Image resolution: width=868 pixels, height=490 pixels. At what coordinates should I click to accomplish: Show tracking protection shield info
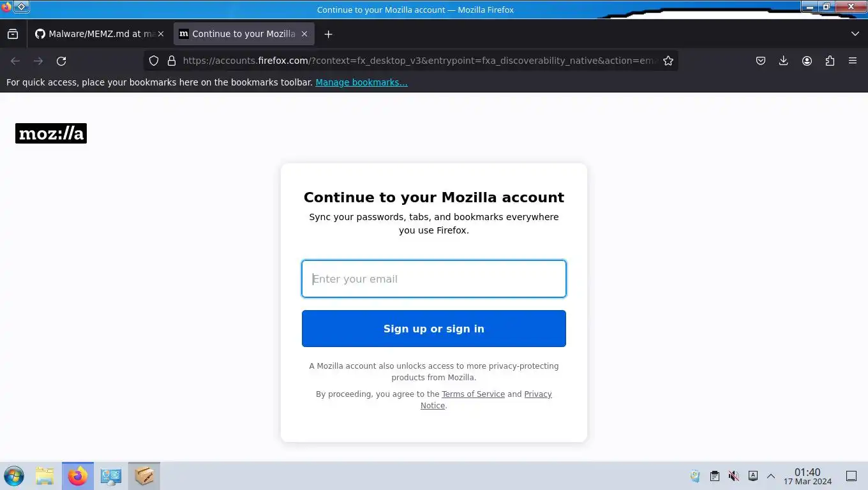[153, 61]
